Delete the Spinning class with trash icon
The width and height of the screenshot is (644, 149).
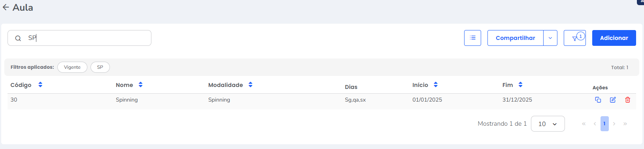[627, 100]
